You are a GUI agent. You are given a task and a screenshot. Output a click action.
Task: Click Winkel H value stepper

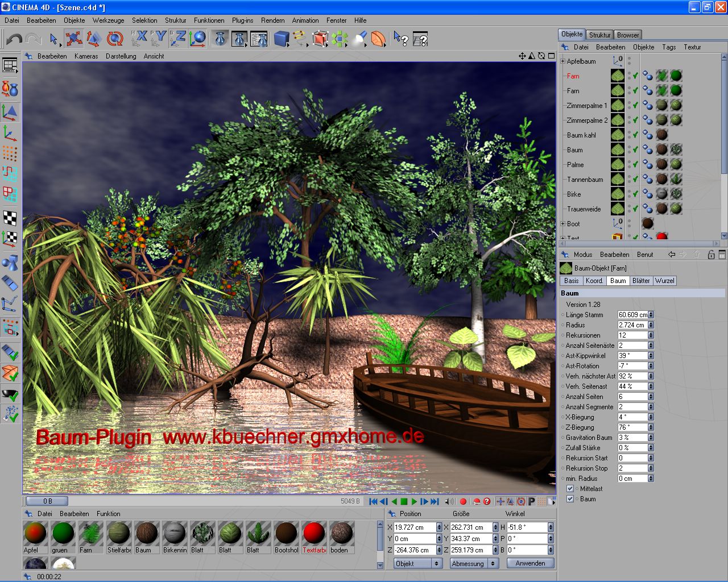[x=551, y=527]
